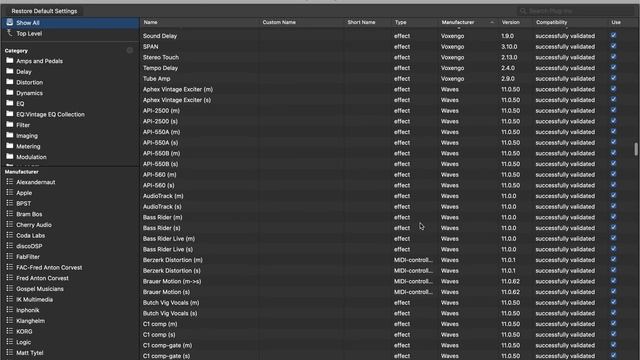The height and width of the screenshot is (360, 640).
Task: Click inside the Search Plug-ins field
Action: [x=575, y=11]
